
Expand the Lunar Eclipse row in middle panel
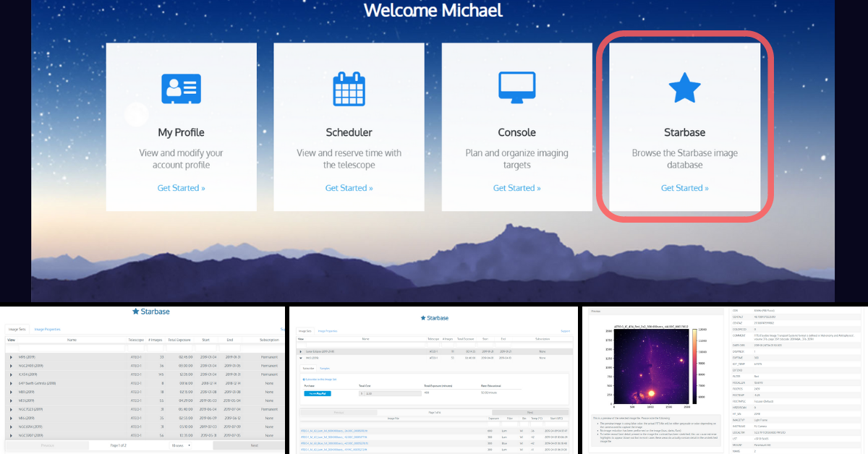pyautogui.click(x=300, y=351)
